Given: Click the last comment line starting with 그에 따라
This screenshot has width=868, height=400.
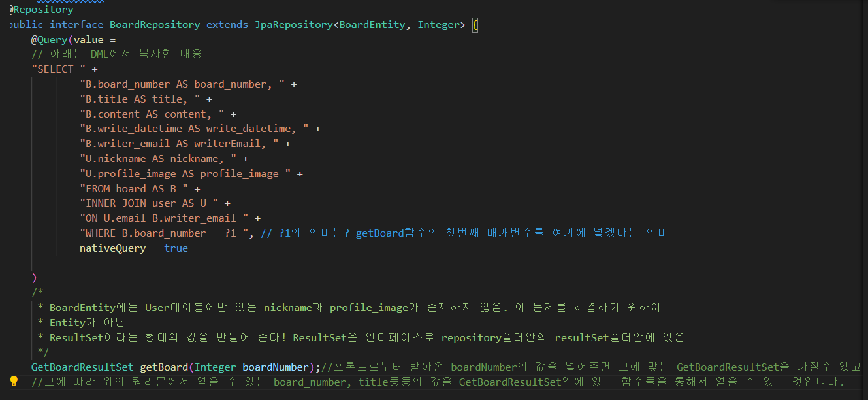Looking at the screenshot, I should tap(438, 382).
